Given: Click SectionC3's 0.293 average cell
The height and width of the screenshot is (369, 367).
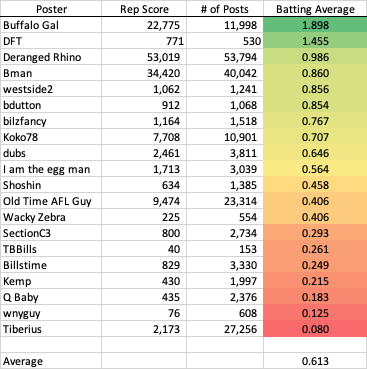Looking at the screenshot, I should coord(315,233).
